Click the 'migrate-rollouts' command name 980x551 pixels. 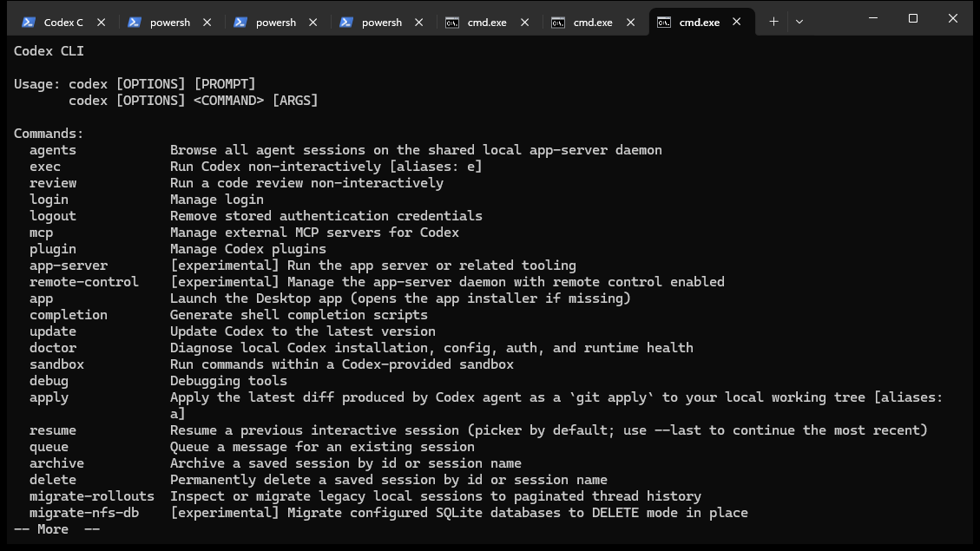92,496
